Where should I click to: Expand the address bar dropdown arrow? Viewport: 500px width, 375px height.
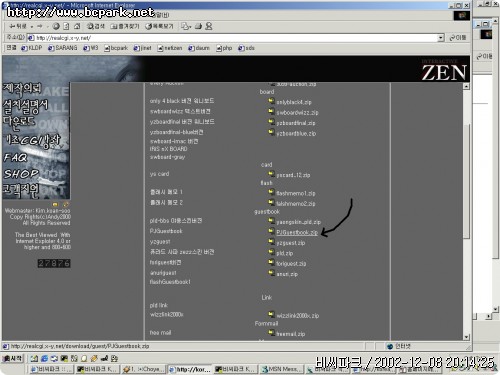coord(441,38)
